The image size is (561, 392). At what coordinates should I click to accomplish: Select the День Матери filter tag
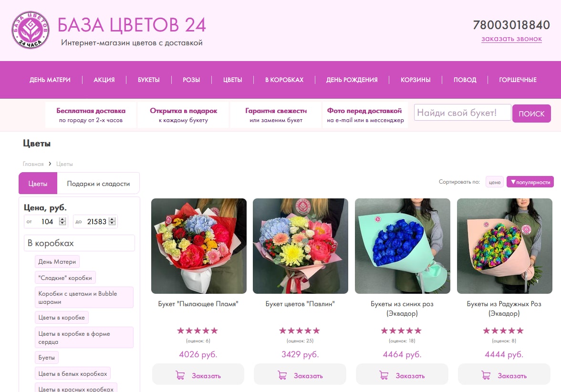57,261
